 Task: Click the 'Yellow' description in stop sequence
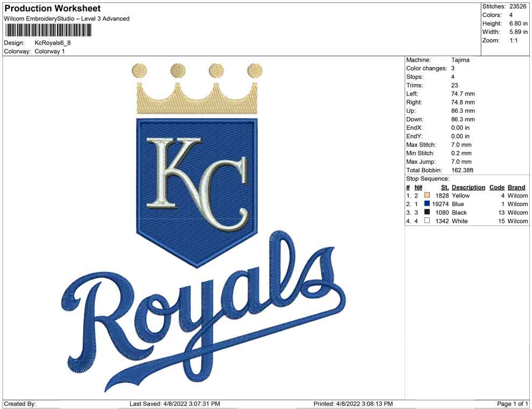click(x=461, y=195)
